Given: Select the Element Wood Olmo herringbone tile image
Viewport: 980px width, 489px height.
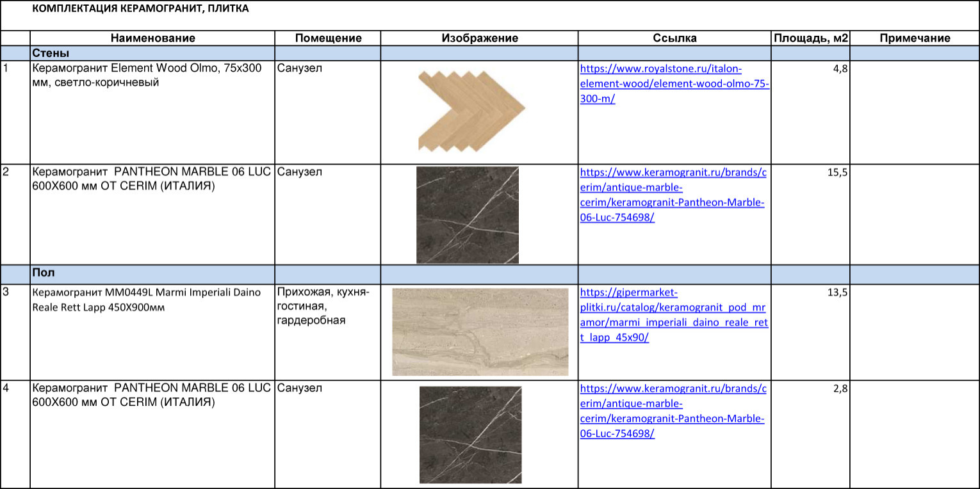Looking at the screenshot, I should click(x=471, y=110).
